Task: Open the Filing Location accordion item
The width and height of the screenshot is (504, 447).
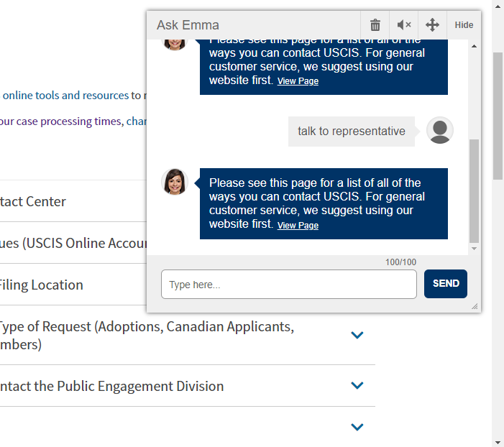Action: [x=42, y=285]
